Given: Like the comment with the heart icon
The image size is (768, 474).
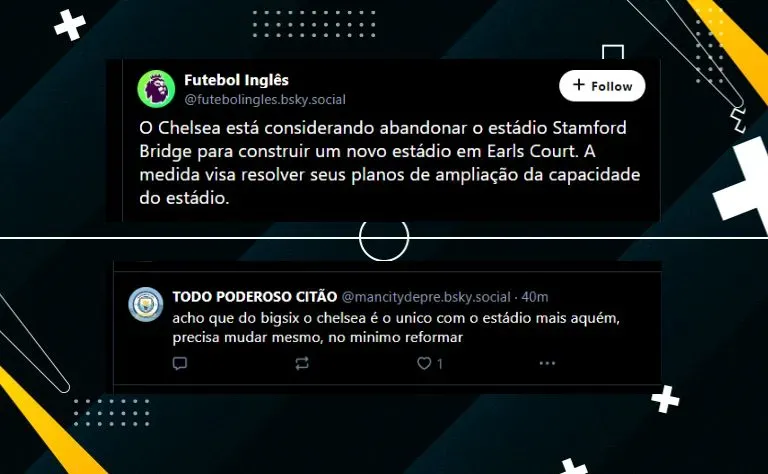Looking at the screenshot, I should click(424, 363).
